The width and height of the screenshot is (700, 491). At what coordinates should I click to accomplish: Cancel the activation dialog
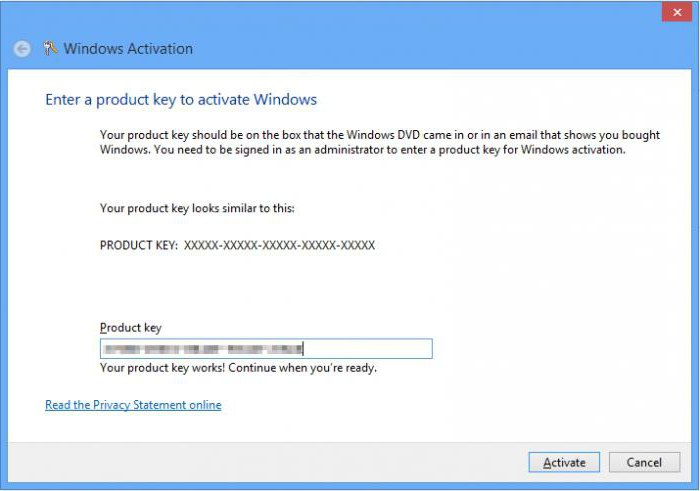[644, 462]
